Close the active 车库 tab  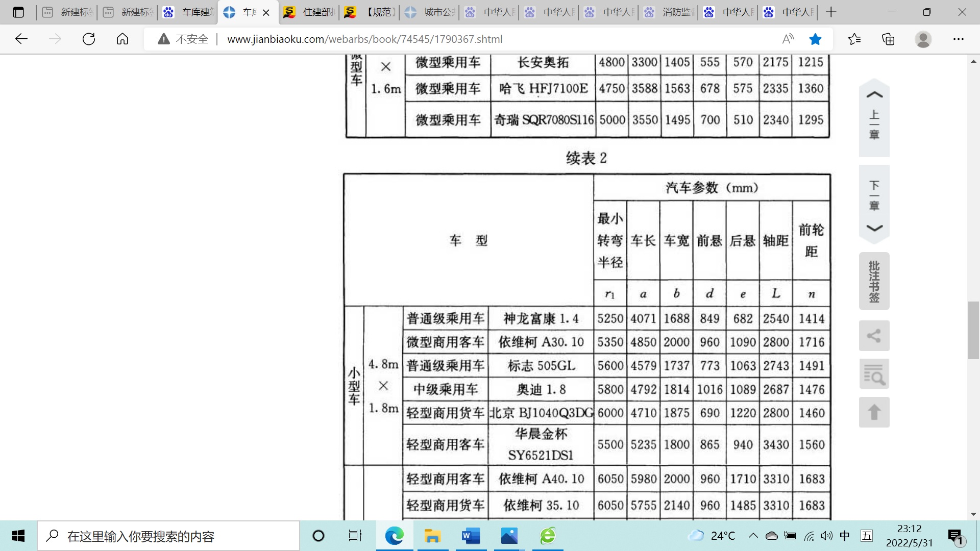point(266,13)
